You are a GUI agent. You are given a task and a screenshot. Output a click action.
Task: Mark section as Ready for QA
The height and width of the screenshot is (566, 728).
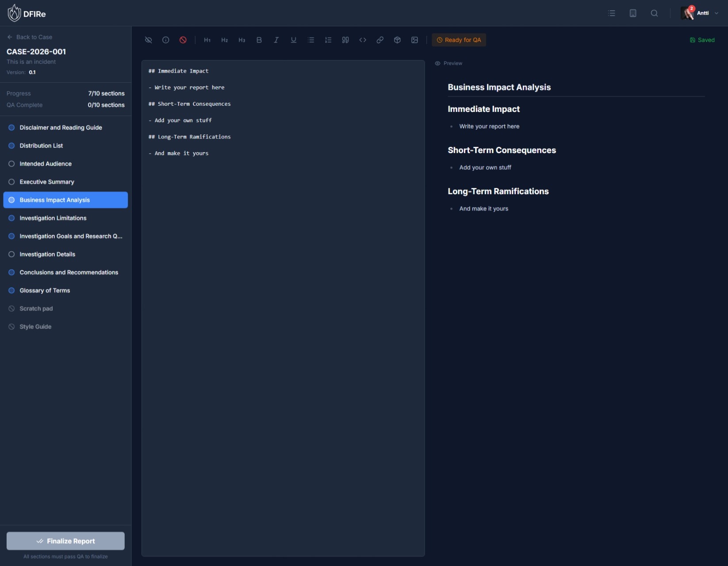tap(459, 40)
